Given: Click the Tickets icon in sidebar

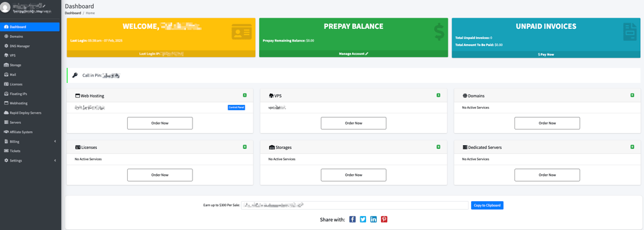Looking at the screenshot, I should click(x=6, y=151).
